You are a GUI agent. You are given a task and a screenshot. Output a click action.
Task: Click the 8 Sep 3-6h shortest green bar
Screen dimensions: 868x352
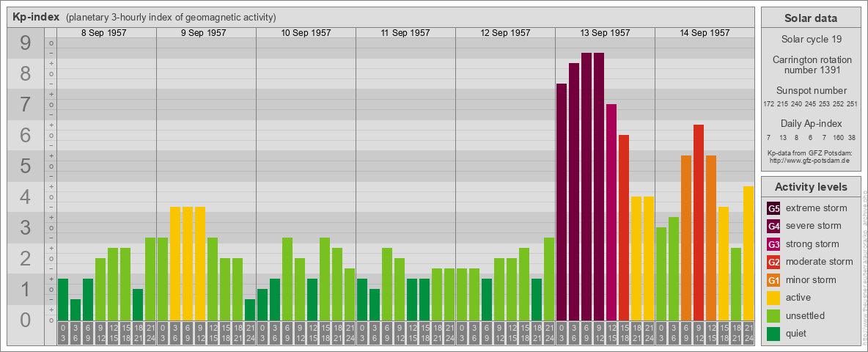coord(76,310)
